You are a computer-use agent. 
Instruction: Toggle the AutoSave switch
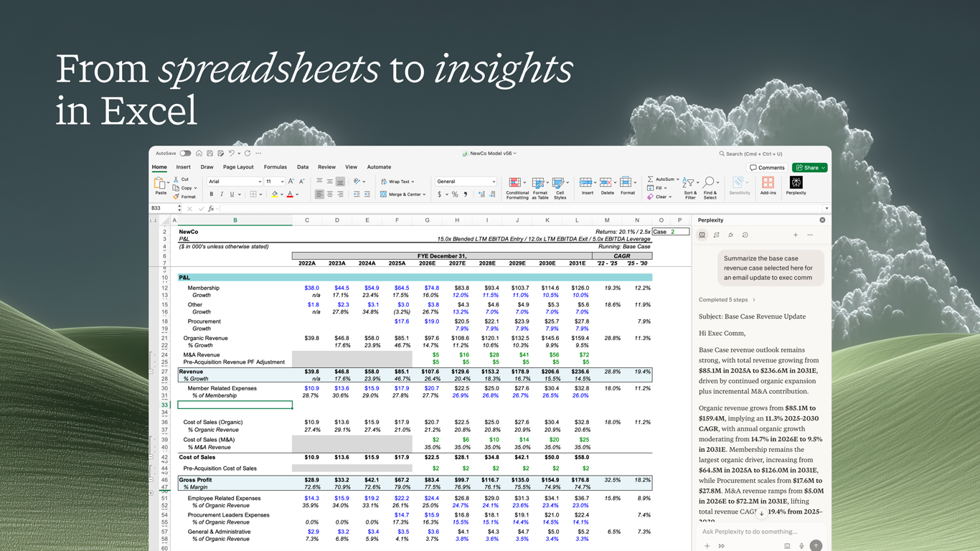(185, 154)
